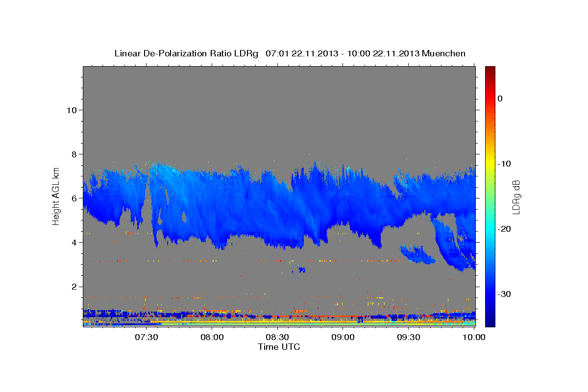This screenshot has width=588, height=392.
Task: Click the 09:30 time tick label
Action: [x=408, y=338]
